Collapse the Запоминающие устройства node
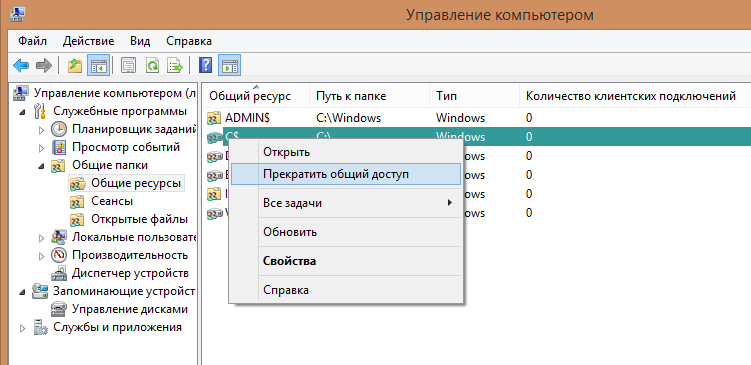This screenshot has height=365, width=751. (x=23, y=292)
